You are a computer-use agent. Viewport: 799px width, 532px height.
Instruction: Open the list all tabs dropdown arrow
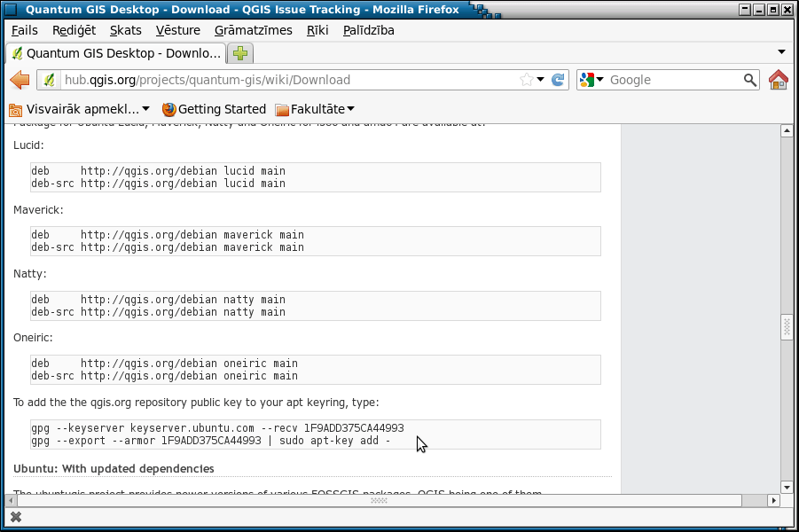pos(781,52)
